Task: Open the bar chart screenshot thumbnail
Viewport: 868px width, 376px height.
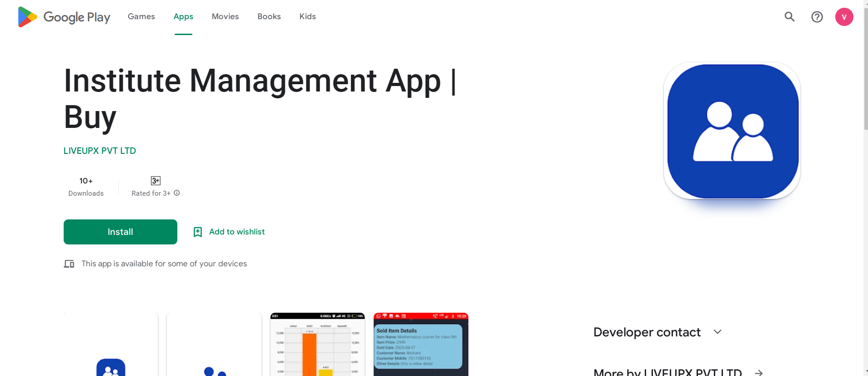Action: (317, 345)
